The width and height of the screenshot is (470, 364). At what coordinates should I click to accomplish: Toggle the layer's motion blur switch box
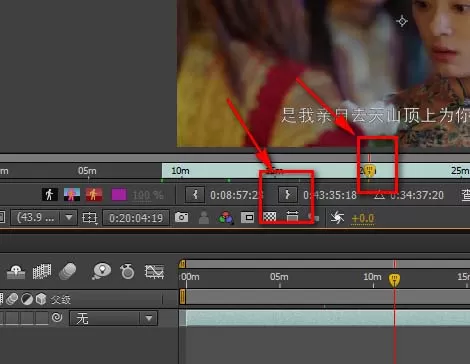12,318
